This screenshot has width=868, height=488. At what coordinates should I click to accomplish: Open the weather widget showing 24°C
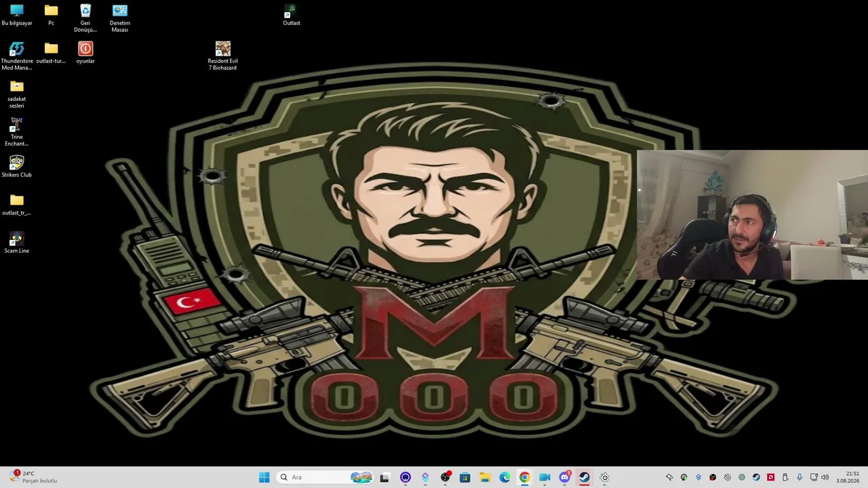(x=33, y=477)
